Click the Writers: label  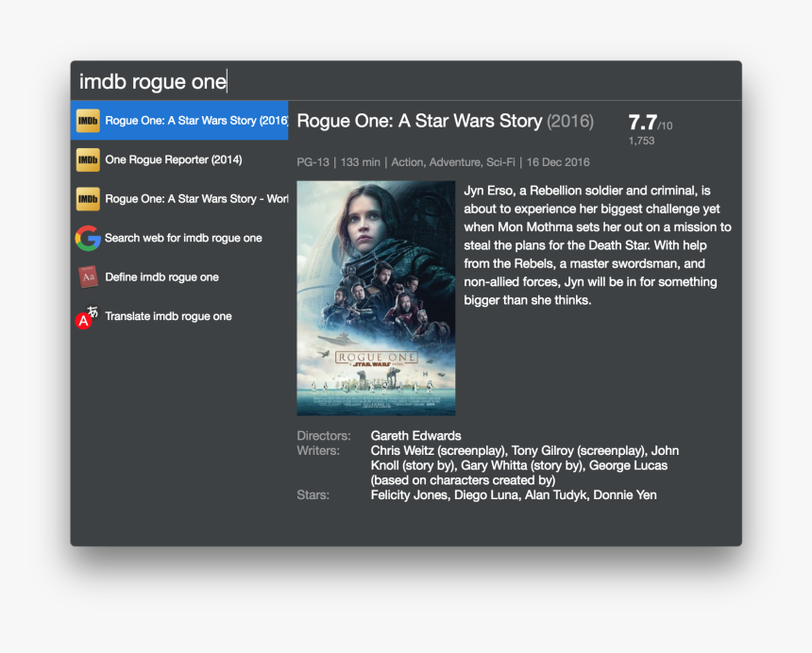point(318,451)
